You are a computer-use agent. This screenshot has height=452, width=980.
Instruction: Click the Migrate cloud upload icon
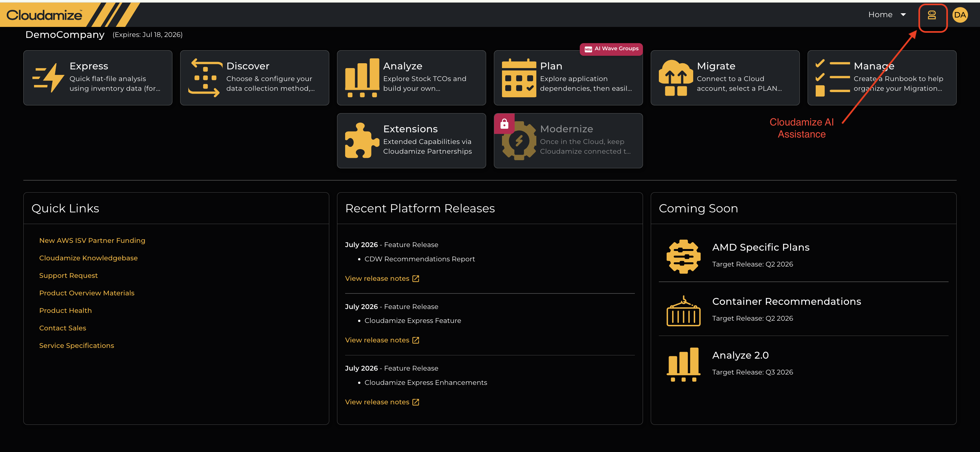[x=676, y=78]
